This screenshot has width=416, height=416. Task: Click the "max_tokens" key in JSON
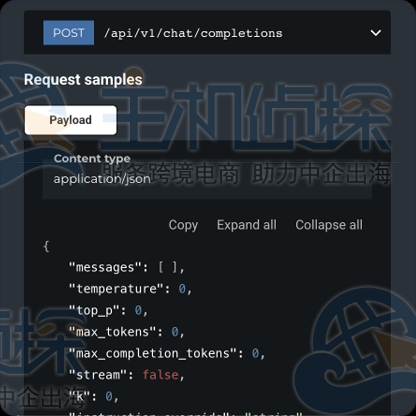coord(113,332)
